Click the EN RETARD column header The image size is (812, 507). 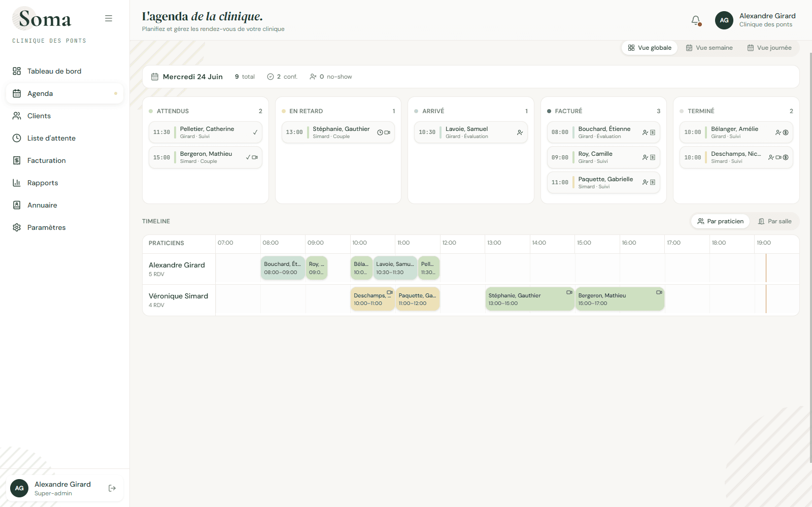[338, 111]
